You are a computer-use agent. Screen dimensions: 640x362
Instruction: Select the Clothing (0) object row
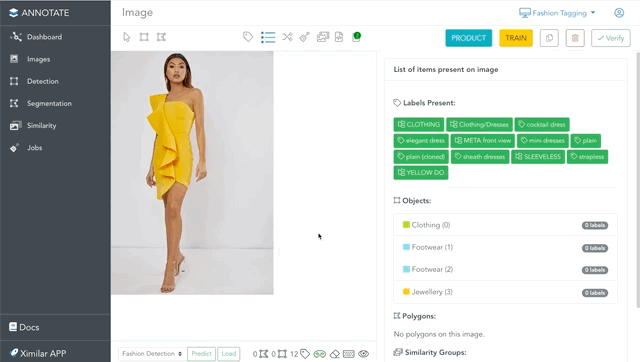click(505, 225)
